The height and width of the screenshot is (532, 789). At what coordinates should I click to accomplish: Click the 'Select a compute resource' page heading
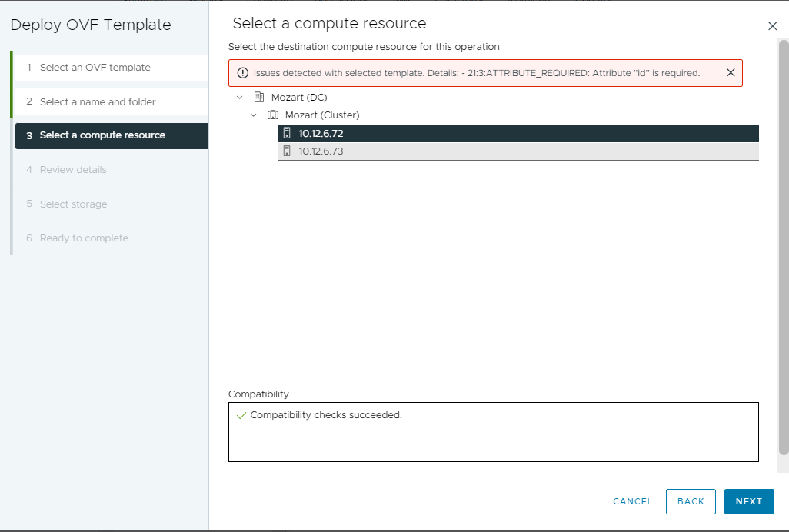tap(329, 24)
